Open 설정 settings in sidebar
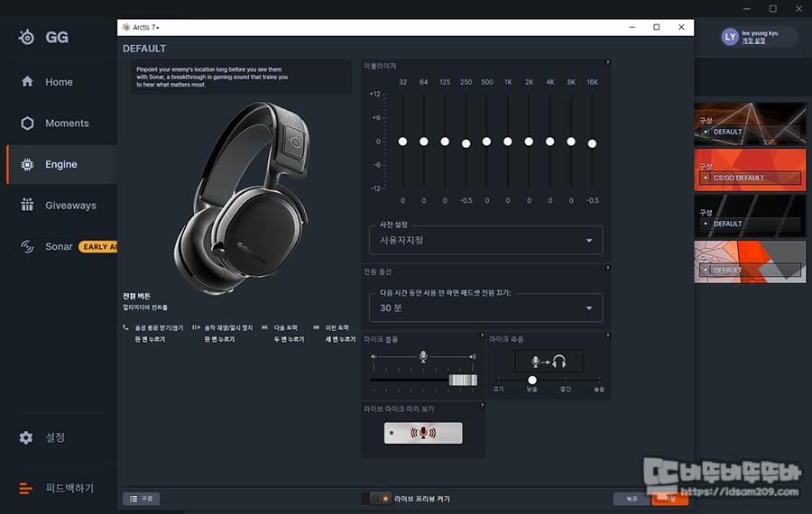Screen dimensions: 812x514 (x=54, y=437)
